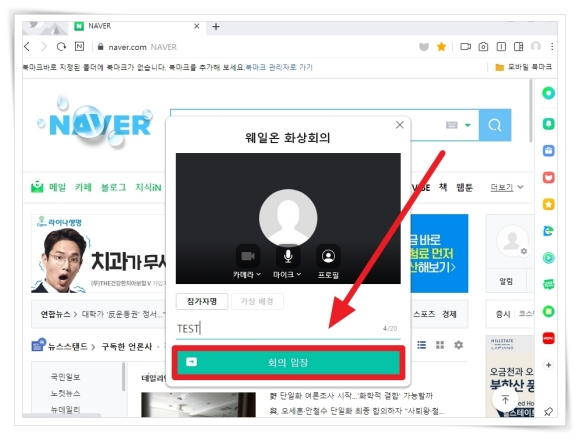Open the red pocket icon in the sidebar
This screenshot has width=580, height=440.
click(x=549, y=177)
